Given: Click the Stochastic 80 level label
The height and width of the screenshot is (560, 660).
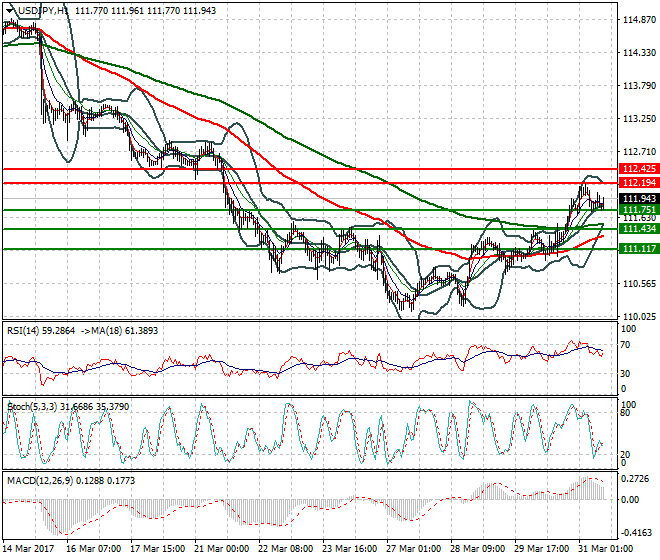Looking at the screenshot, I should [x=626, y=413].
